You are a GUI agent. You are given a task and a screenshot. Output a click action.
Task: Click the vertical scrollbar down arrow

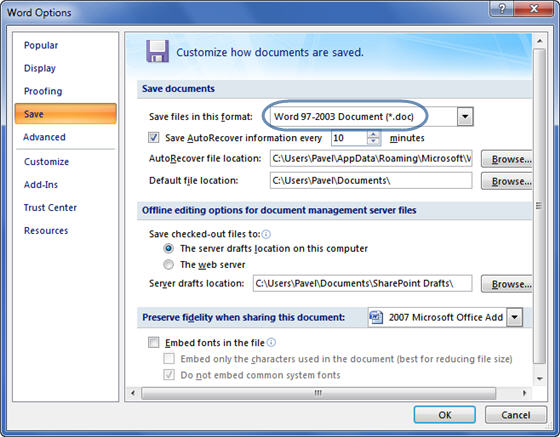pyautogui.click(x=539, y=379)
